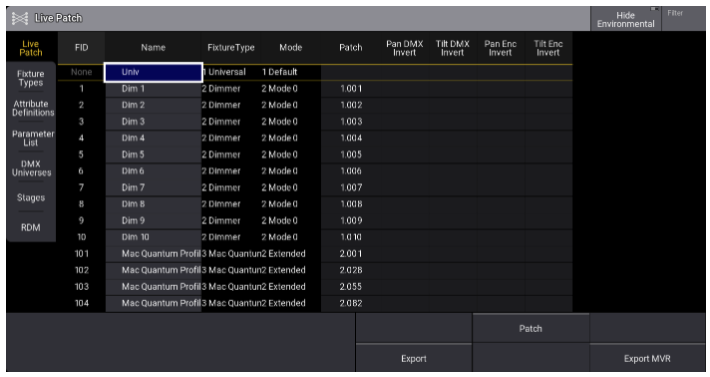Click patch address 1.001
This screenshot has width=710, height=377.
point(351,89)
